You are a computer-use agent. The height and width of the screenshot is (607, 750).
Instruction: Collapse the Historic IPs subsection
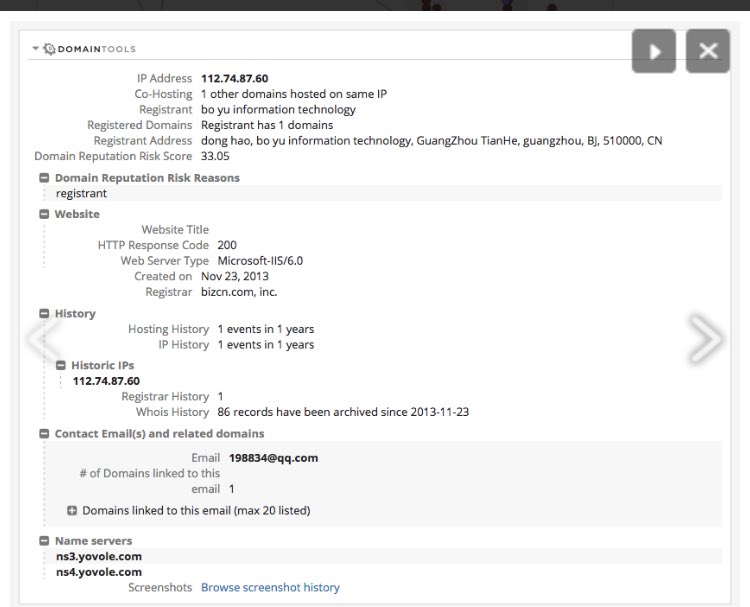point(61,365)
